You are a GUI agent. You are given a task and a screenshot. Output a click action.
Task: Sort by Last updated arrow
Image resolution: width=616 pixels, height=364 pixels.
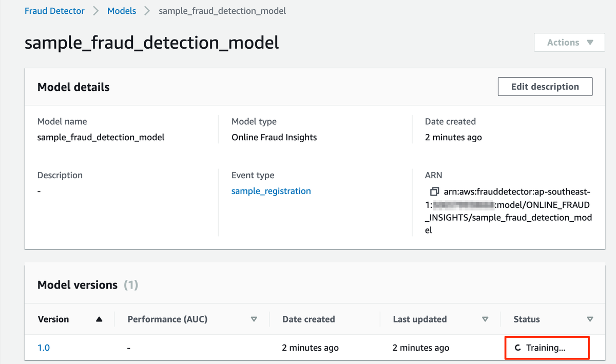[485, 319]
